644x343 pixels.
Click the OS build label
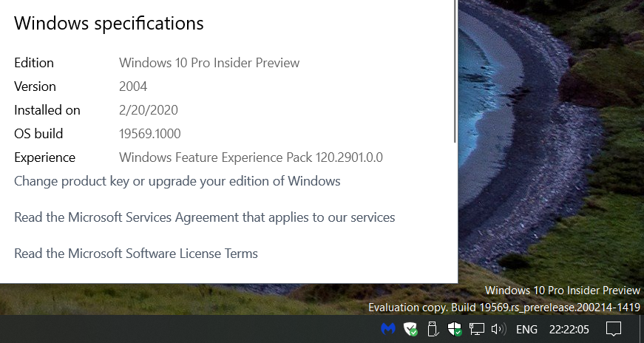click(38, 134)
